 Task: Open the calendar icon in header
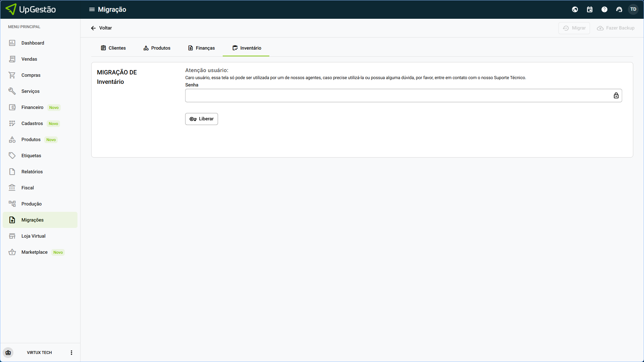(x=590, y=9)
